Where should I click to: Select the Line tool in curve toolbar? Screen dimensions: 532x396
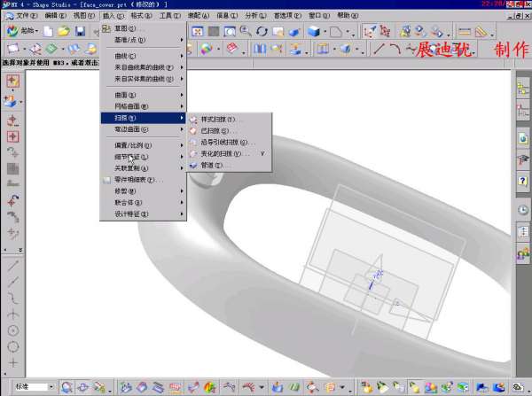(379, 49)
